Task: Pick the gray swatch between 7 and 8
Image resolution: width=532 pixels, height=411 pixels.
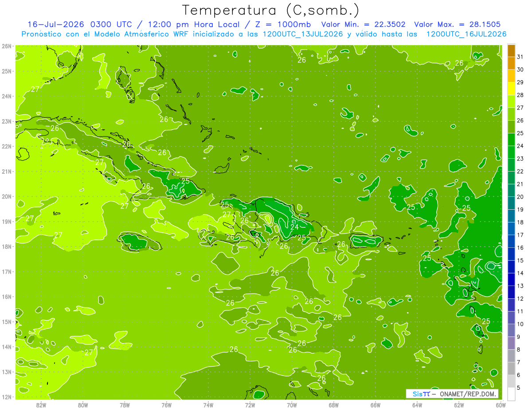Action: coord(511,356)
